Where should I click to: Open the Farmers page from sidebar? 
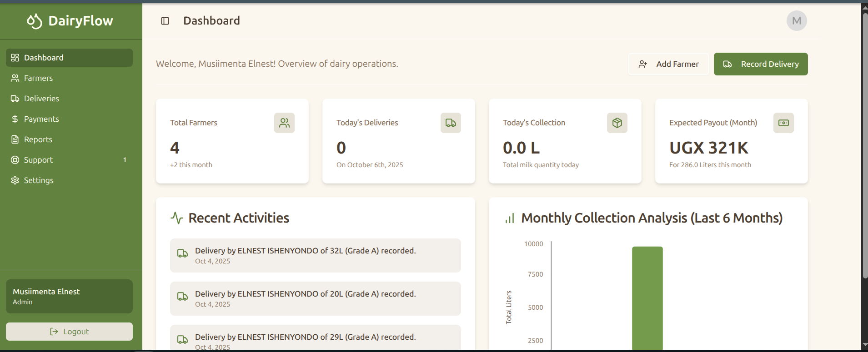(x=38, y=78)
